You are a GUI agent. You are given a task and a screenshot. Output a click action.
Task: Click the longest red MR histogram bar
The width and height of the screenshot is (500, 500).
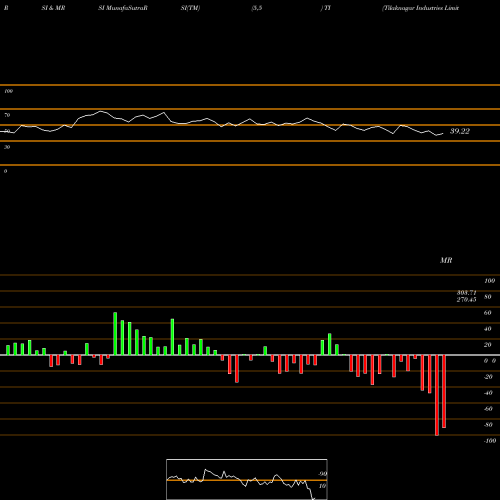coord(437,395)
